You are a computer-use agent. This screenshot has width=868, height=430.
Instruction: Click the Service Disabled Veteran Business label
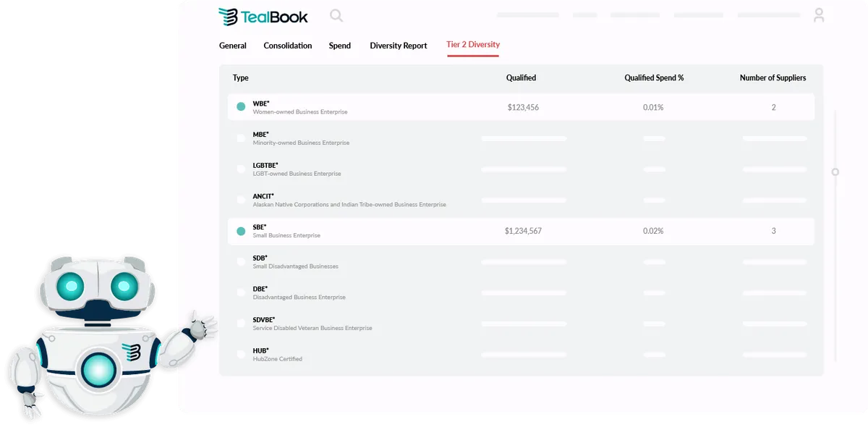click(312, 328)
